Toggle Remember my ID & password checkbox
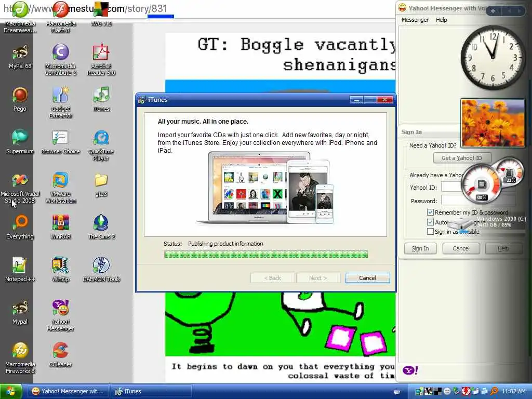This screenshot has width=532, height=399. click(430, 212)
